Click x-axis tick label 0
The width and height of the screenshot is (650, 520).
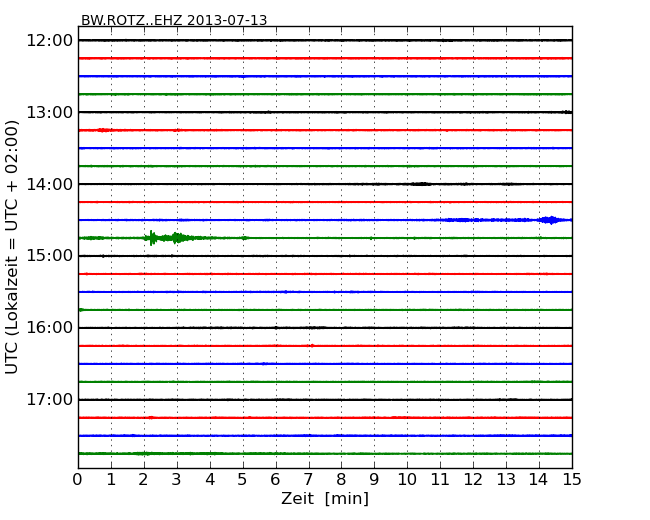pos(78,480)
